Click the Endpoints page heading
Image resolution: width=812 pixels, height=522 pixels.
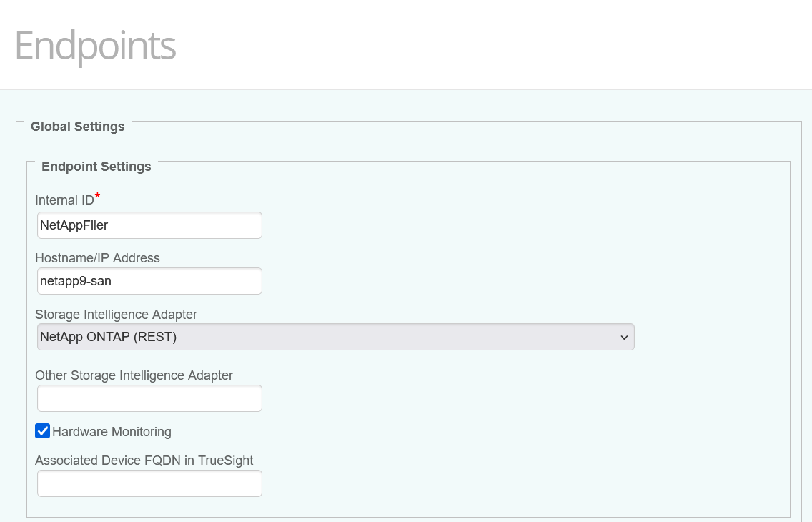click(x=94, y=46)
